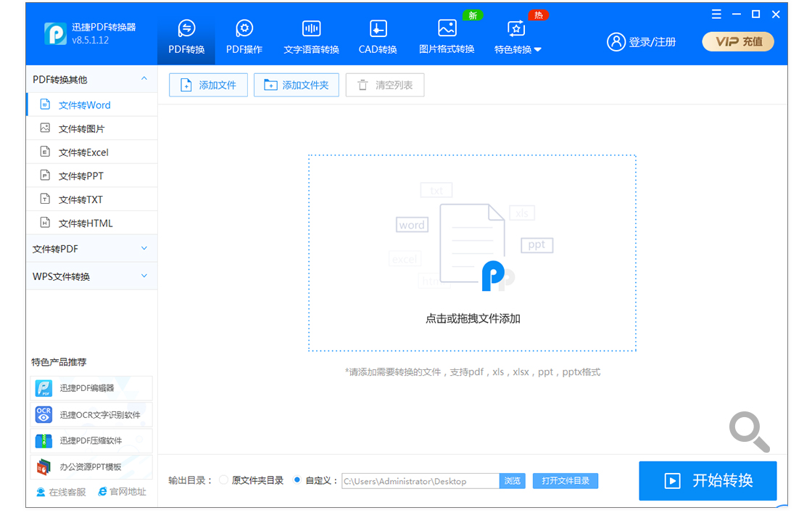Click the 浏览 browse button
Screen dimensions: 812x518
pyautogui.click(x=513, y=481)
